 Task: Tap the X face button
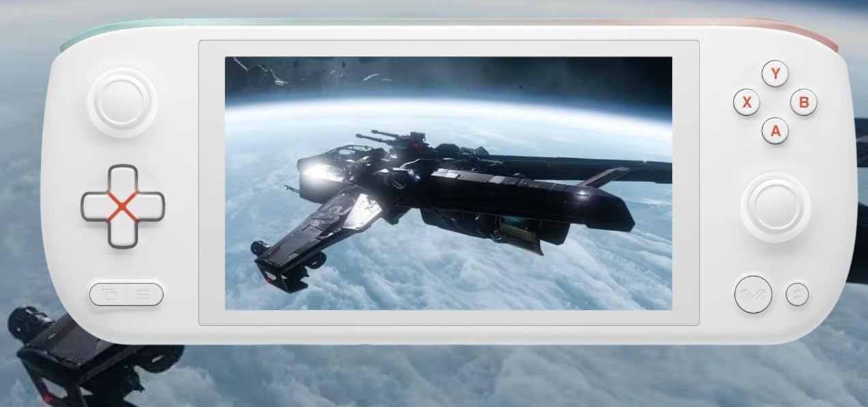click(747, 102)
